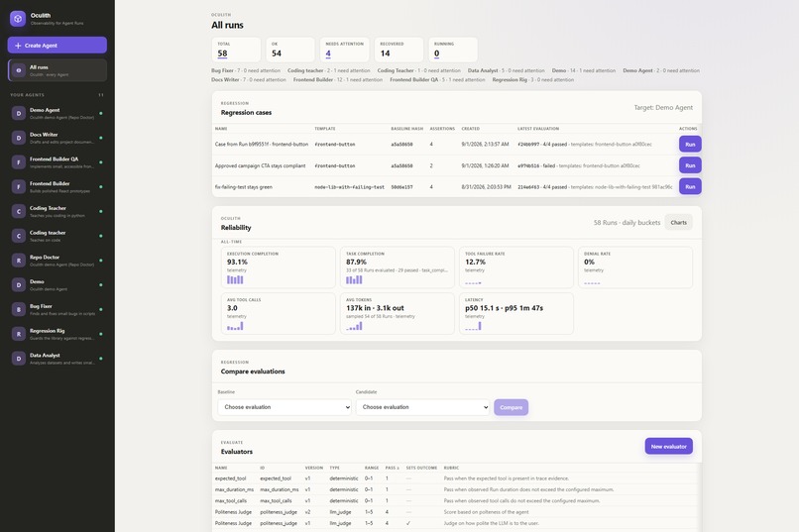This screenshot has height=532, width=799.
Task: Select the Frontend Builder sidebar agent with 'Builds polished React prototypes' subtitle
Action: click(57, 187)
